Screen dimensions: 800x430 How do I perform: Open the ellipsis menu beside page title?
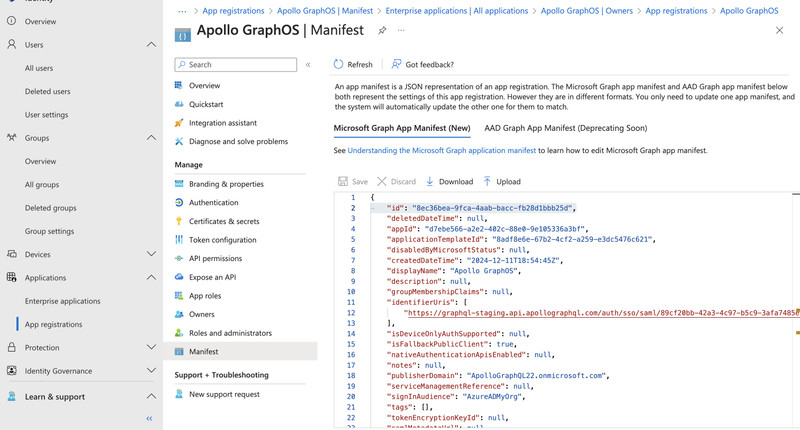tap(401, 31)
